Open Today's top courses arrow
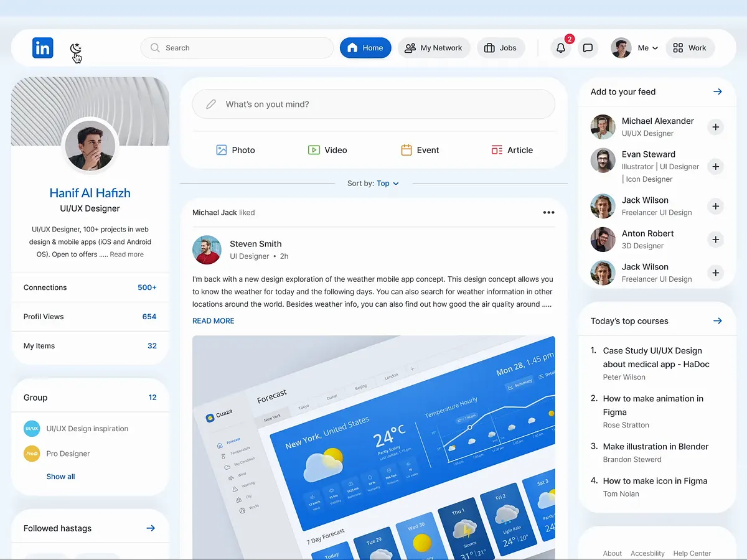 [718, 321]
